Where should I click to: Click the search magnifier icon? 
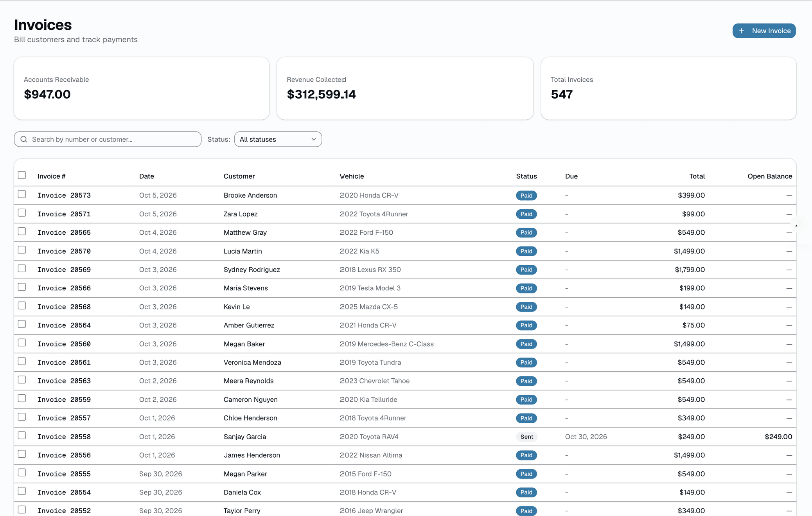(x=24, y=139)
